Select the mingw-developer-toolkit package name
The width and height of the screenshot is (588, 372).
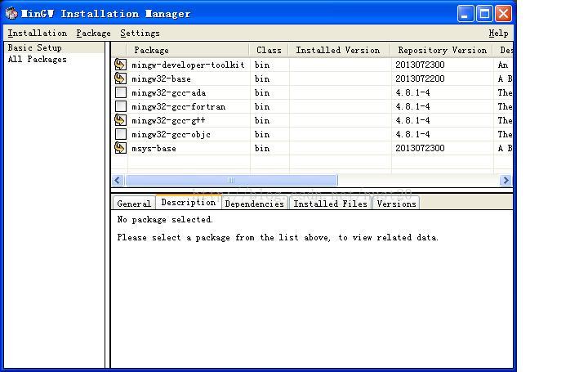point(188,65)
